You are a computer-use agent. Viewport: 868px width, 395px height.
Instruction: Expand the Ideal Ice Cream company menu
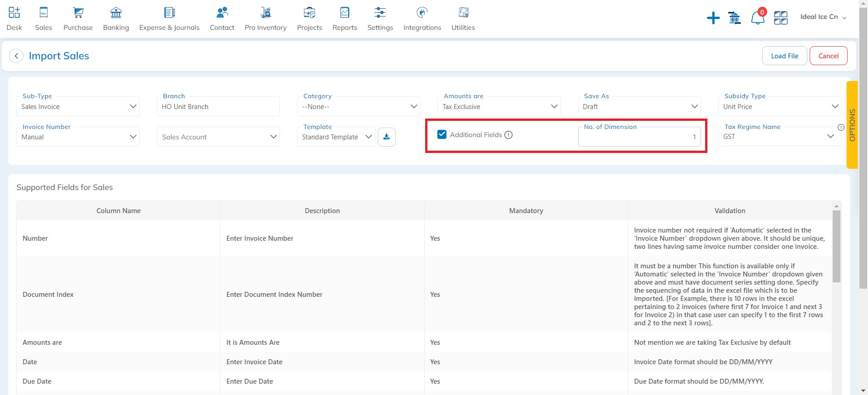[x=823, y=17]
